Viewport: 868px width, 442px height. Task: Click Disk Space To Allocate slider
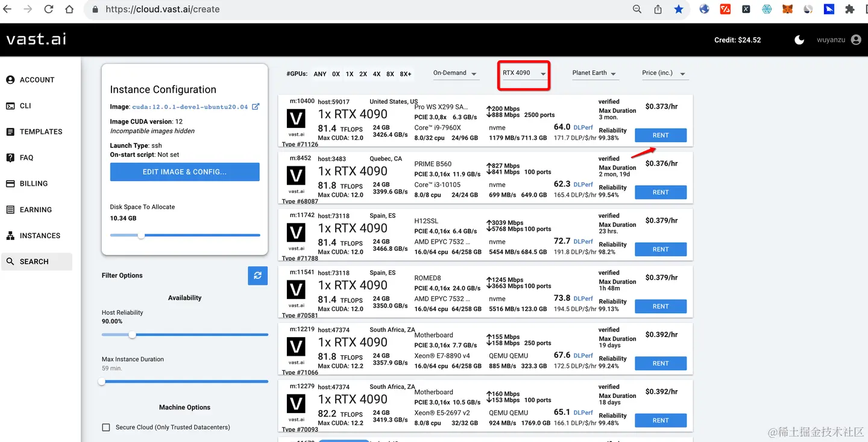point(185,235)
